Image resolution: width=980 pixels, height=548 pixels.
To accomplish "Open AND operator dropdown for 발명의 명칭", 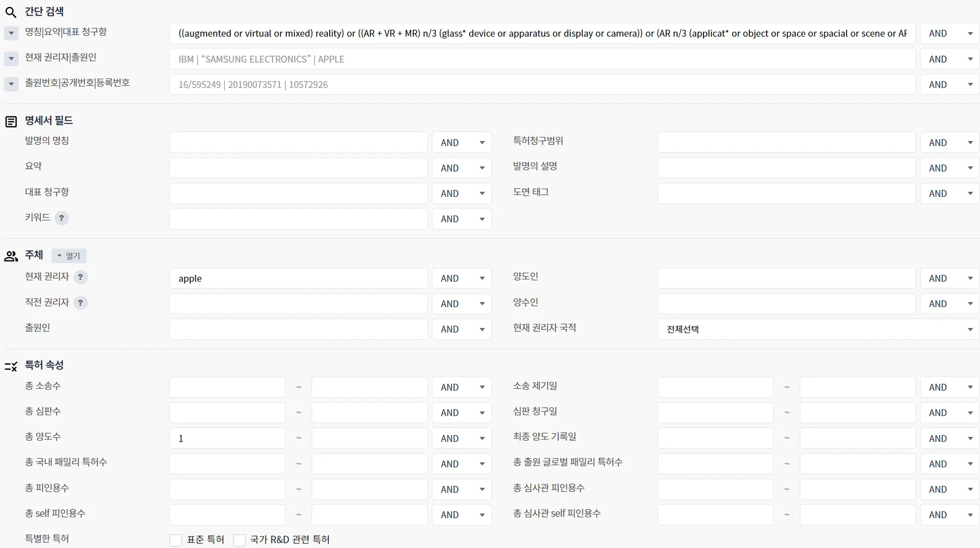I will tap(461, 143).
